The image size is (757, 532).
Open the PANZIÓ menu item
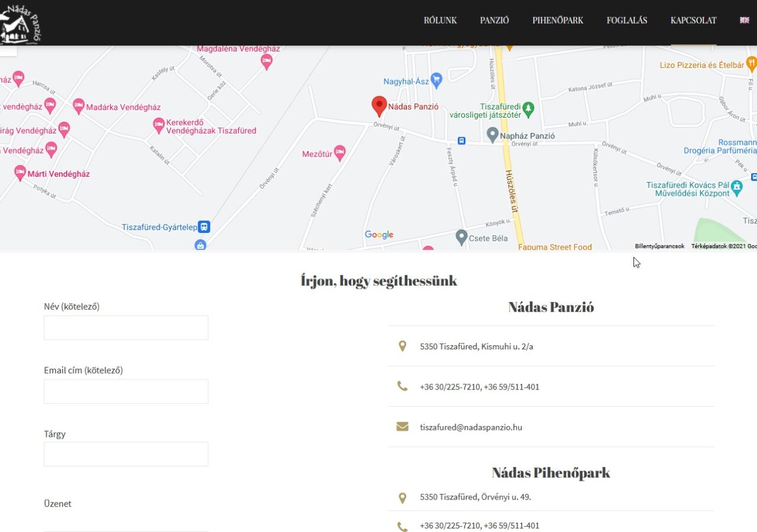(x=494, y=20)
